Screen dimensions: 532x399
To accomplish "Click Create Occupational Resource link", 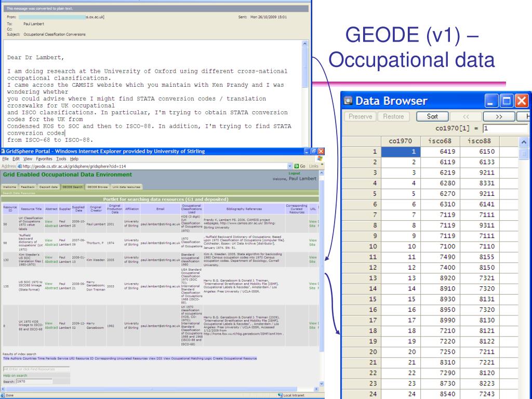I will click(235, 358).
